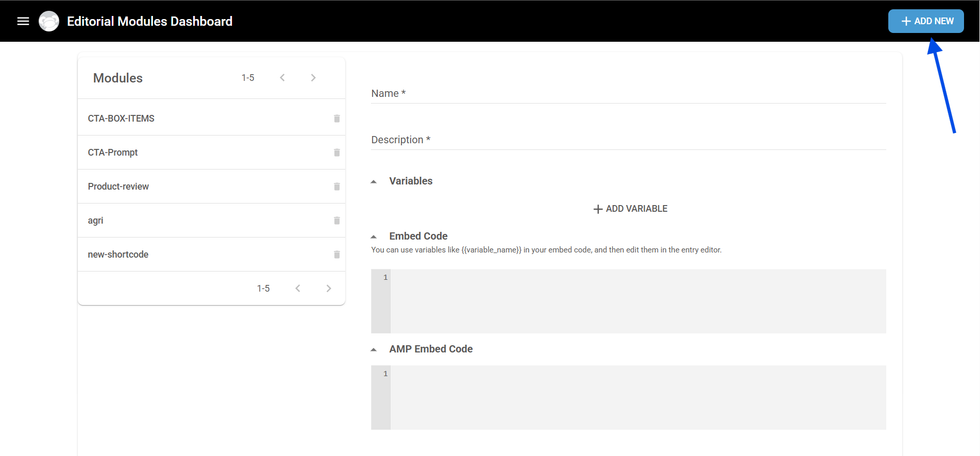Go to previous page, bottom Modules pager
The width and height of the screenshot is (980, 456).
[x=298, y=289]
